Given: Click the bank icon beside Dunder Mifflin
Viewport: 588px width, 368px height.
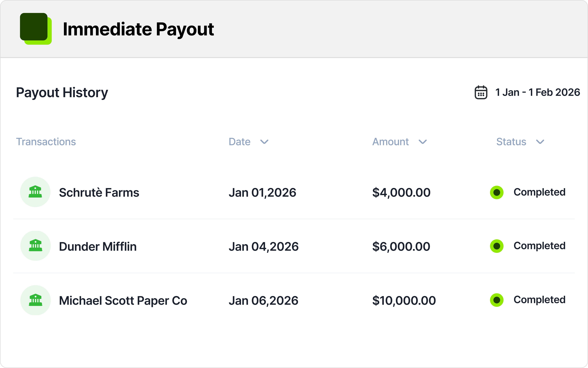Looking at the screenshot, I should pos(36,246).
